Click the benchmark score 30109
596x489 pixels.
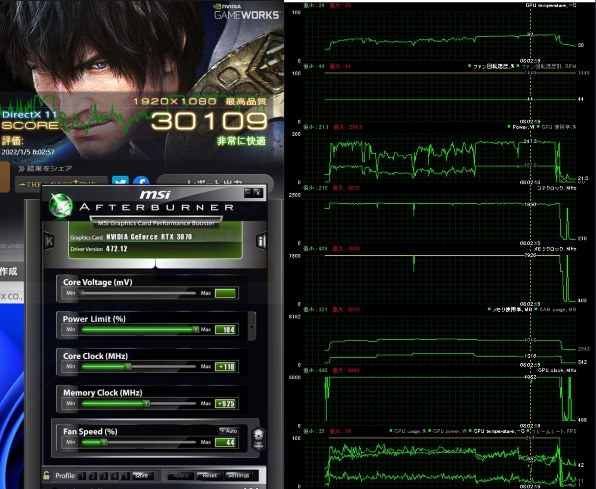coord(209,121)
